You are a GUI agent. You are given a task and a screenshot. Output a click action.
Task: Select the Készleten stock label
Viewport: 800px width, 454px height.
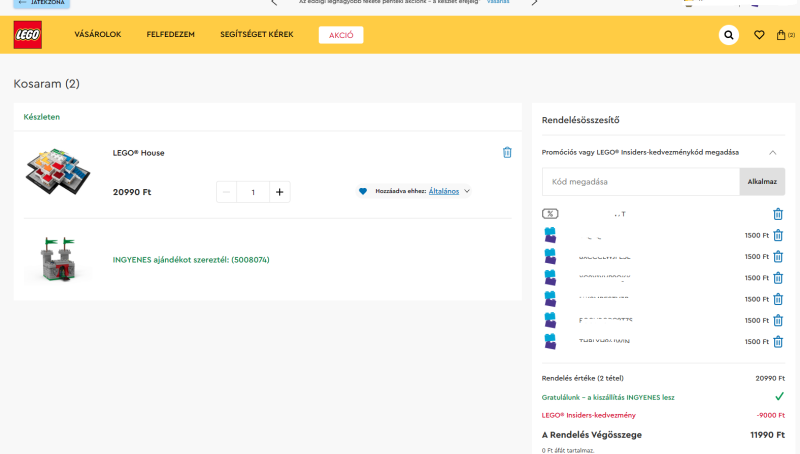41,117
